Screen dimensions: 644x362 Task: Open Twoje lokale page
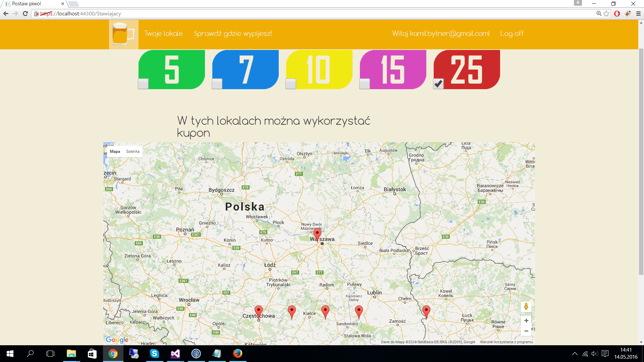(x=163, y=34)
